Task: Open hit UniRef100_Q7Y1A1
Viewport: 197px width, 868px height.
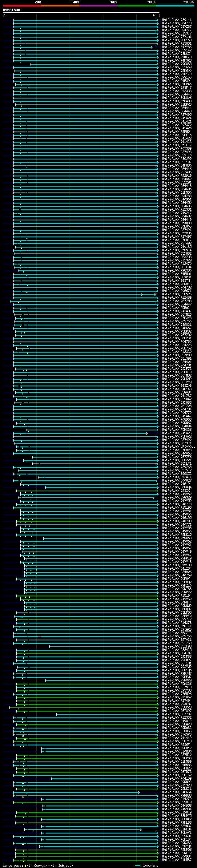Action: 177,37
